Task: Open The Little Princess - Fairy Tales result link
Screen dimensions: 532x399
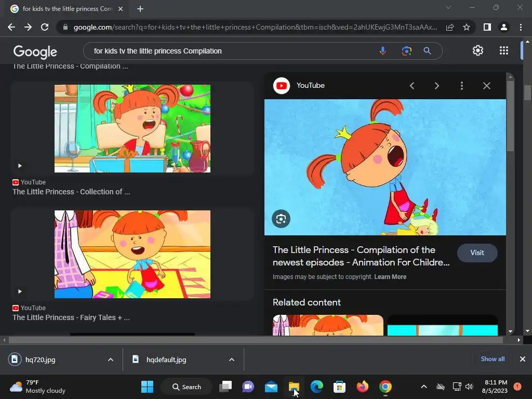Action: click(x=71, y=317)
